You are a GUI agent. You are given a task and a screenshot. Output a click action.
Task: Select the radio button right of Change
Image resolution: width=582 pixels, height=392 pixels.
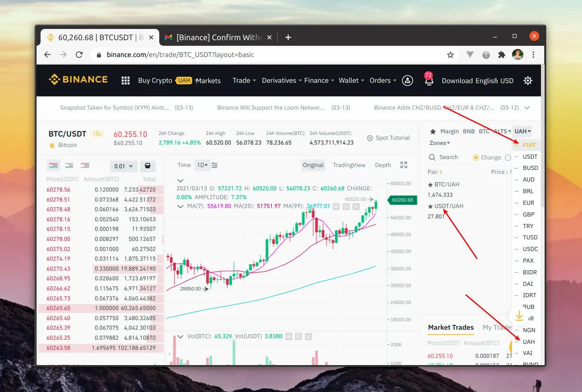(x=508, y=157)
